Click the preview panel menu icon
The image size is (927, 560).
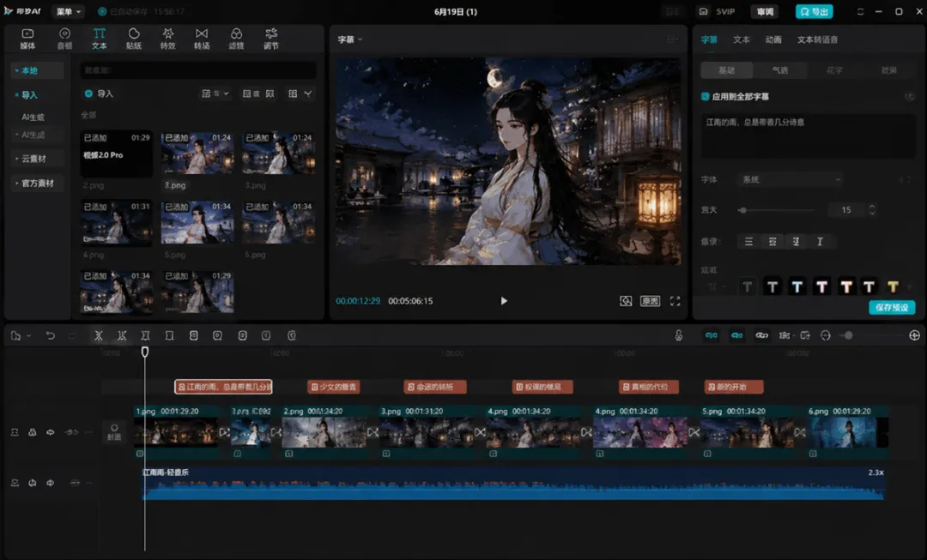tap(673, 39)
